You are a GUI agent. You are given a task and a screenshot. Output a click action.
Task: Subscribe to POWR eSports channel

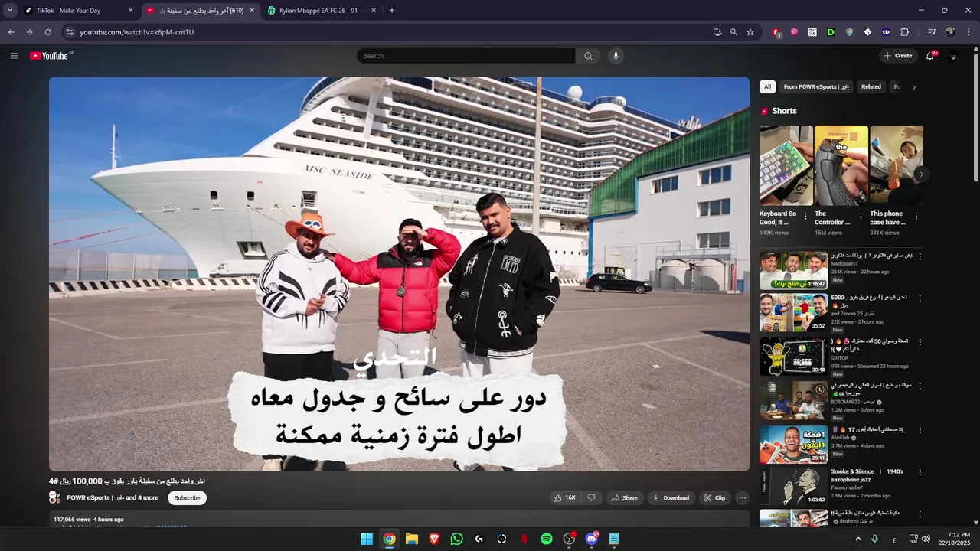[x=187, y=498]
